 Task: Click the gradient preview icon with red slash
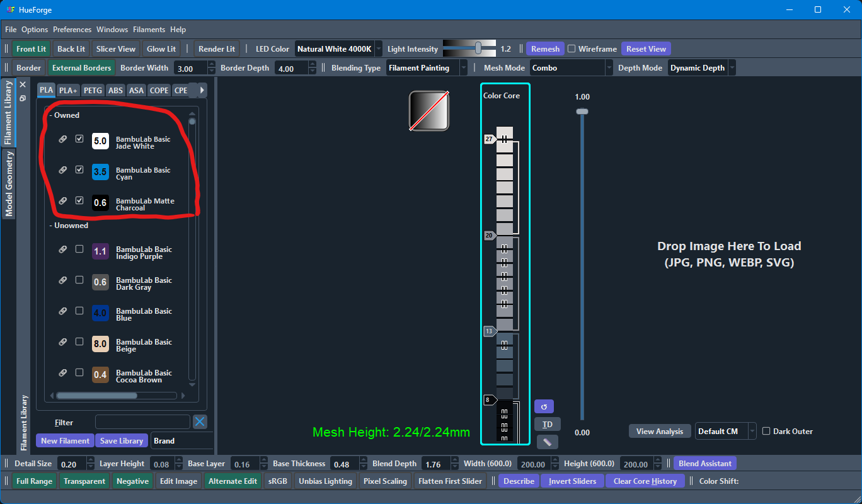[x=429, y=111]
